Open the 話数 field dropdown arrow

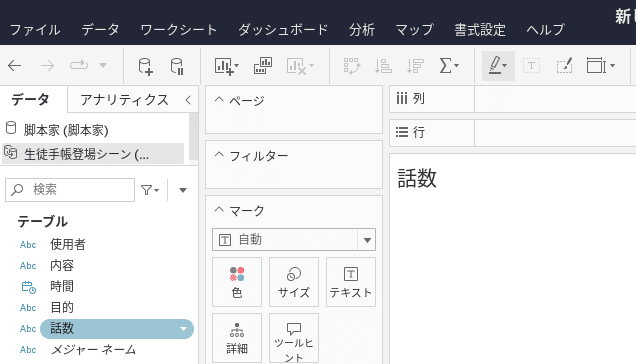[183, 329]
